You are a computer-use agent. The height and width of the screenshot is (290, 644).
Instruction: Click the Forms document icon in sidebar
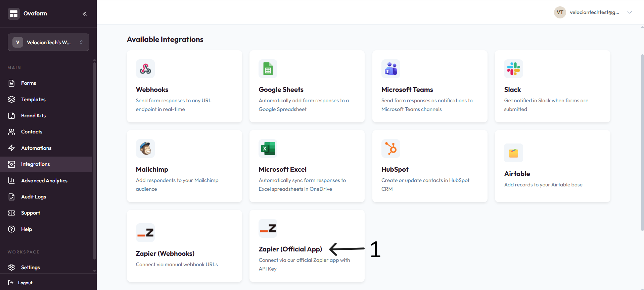pyautogui.click(x=11, y=83)
